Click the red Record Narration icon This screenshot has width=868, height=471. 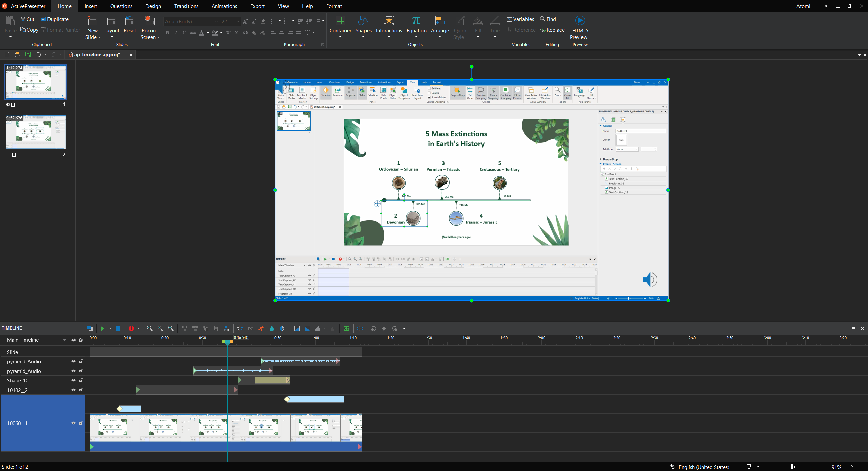pos(131,328)
